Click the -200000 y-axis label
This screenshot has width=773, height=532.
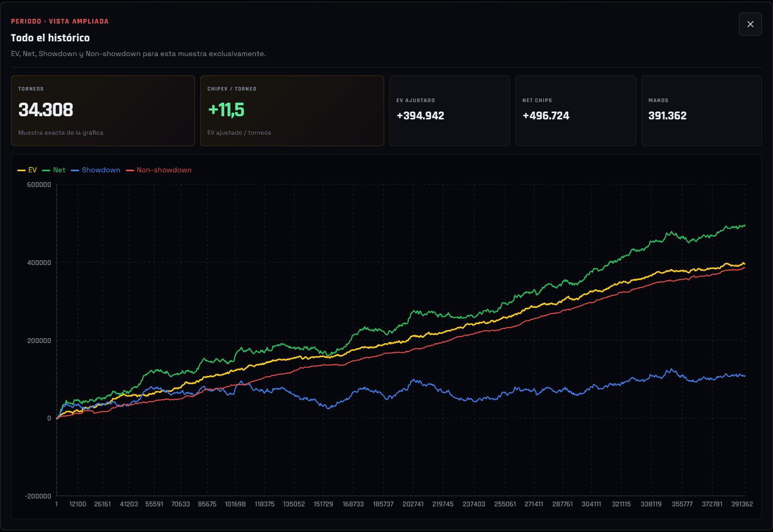point(38,496)
